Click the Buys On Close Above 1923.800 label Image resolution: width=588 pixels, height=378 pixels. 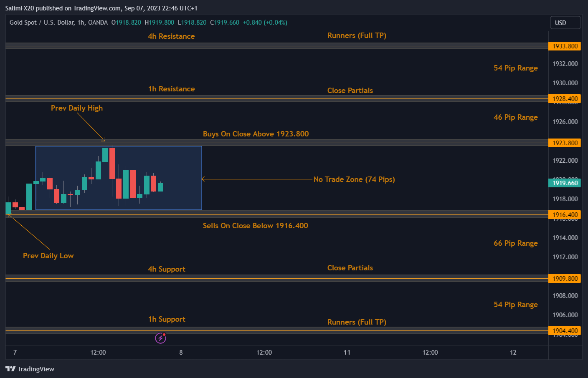point(256,134)
